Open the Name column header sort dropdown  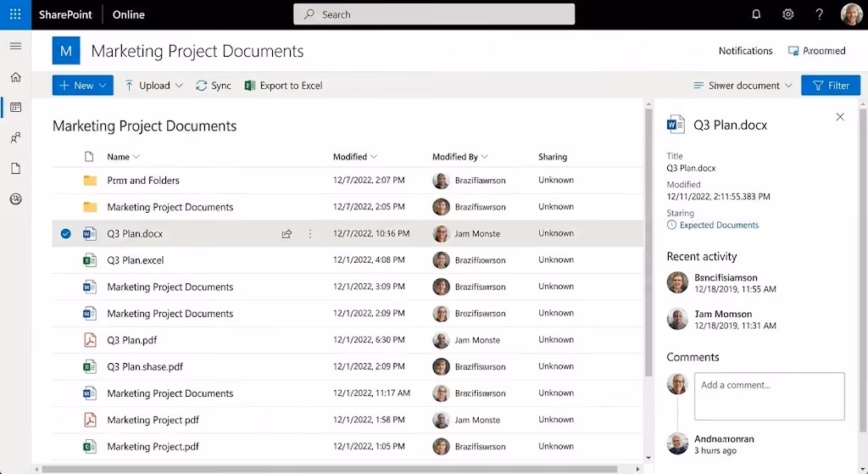pos(136,157)
